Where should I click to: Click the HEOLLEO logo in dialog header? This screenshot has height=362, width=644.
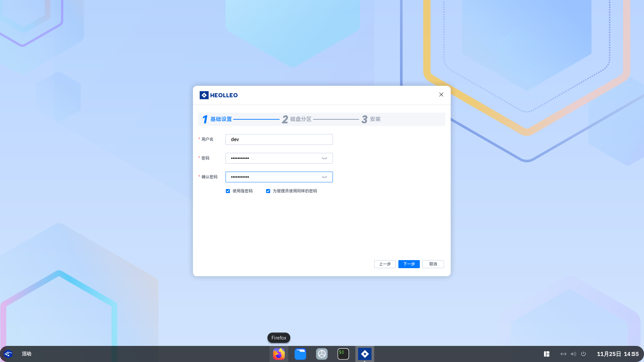(218, 95)
